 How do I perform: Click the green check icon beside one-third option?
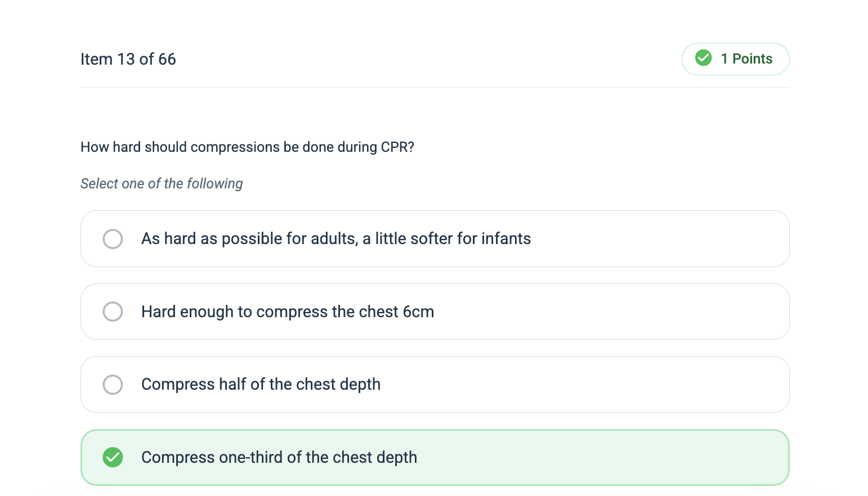(113, 457)
